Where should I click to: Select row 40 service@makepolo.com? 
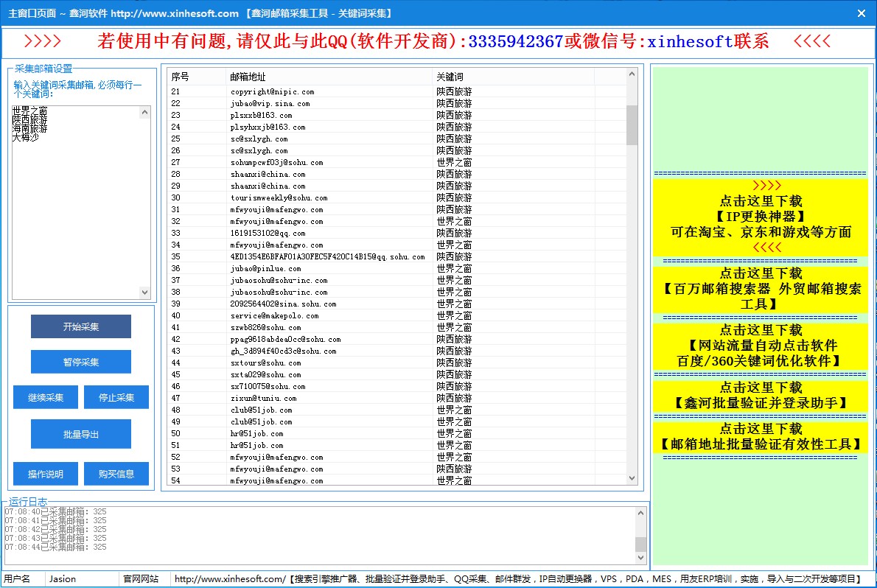click(397, 315)
